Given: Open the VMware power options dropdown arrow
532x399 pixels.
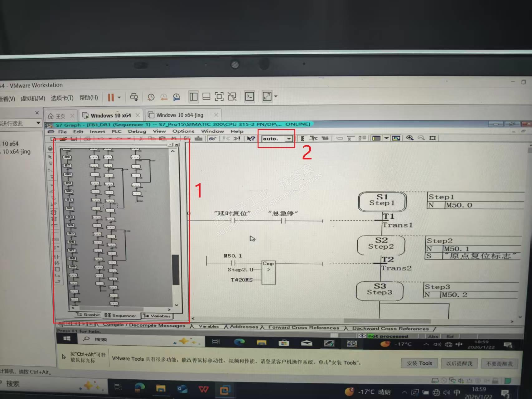Looking at the screenshot, I should [x=119, y=97].
